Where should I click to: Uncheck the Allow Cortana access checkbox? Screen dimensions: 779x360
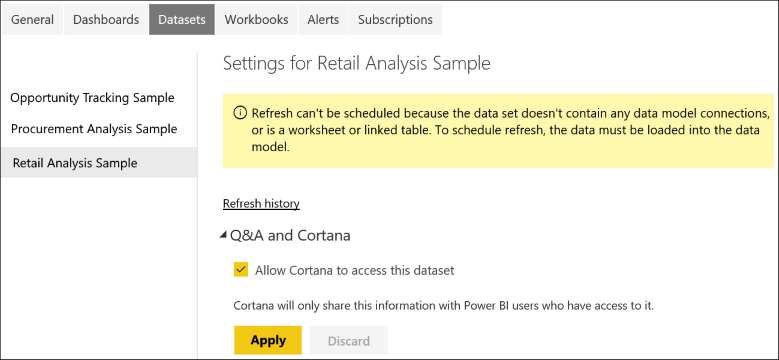coord(240,270)
